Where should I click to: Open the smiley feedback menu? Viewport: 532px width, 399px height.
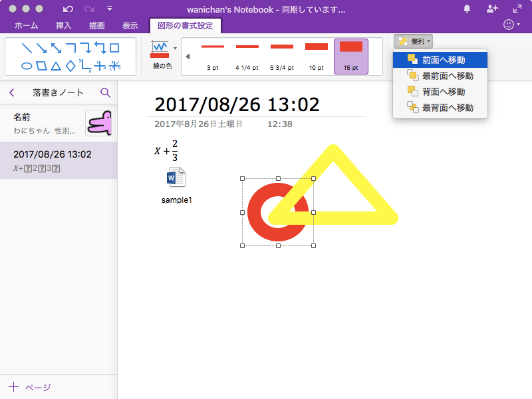[511, 25]
